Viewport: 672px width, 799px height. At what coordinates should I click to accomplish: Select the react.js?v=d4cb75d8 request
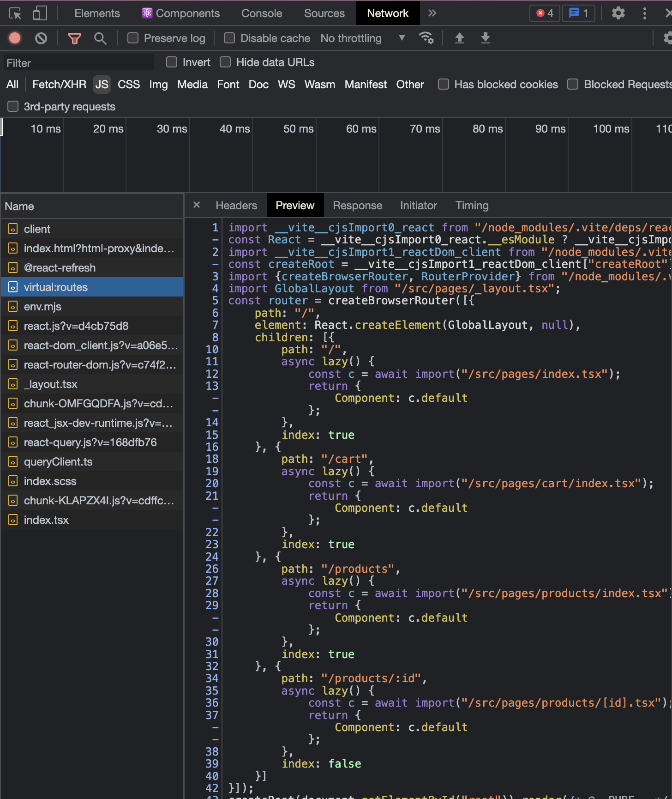click(x=91, y=326)
